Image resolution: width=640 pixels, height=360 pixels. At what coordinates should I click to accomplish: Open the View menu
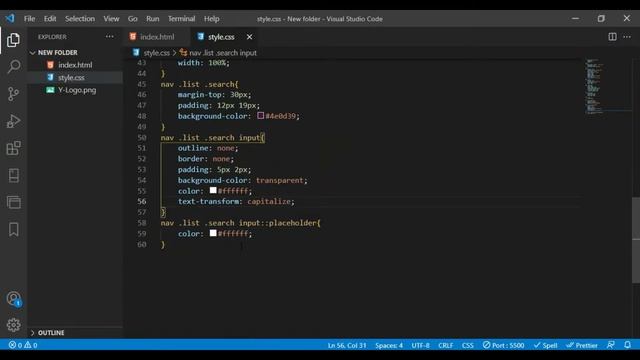pos(111,19)
